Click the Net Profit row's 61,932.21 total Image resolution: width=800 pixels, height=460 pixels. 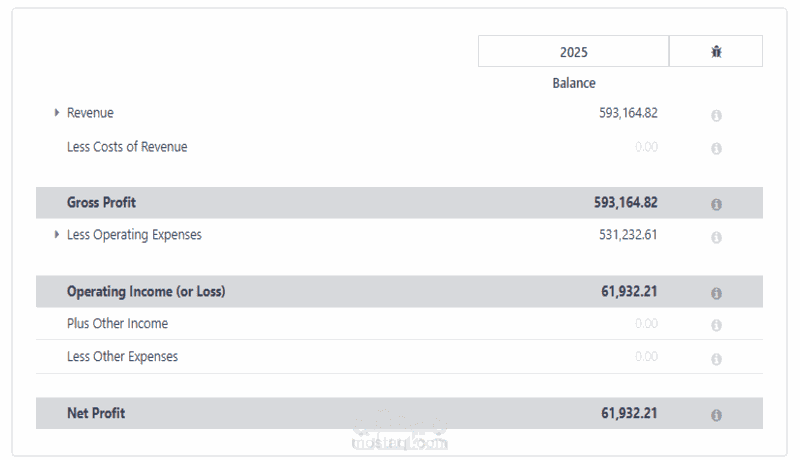pyautogui.click(x=629, y=413)
